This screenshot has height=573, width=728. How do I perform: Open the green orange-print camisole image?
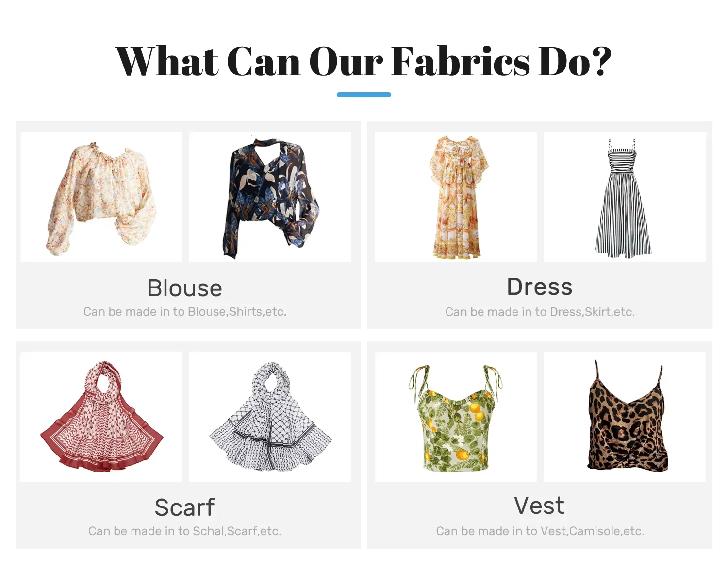pyautogui.click(x=456, y=417)
